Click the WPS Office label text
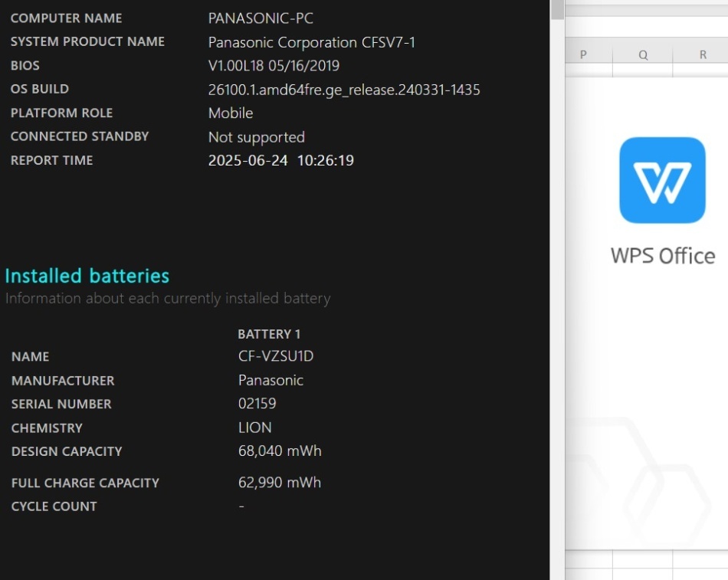 663,256
